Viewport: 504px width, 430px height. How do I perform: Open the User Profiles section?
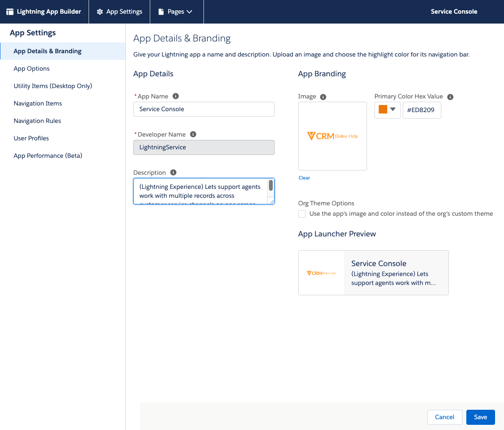point(31,138)
